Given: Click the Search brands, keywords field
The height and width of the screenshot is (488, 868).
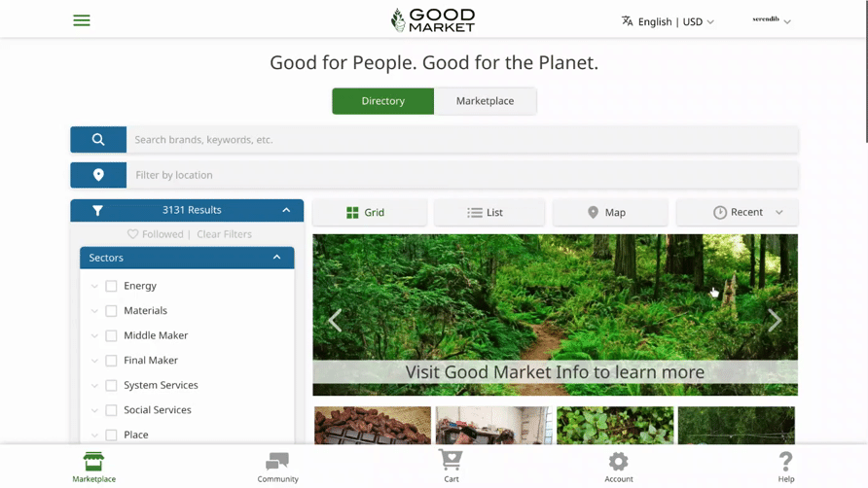Looking at the screenshot, I should click(462, 139).
